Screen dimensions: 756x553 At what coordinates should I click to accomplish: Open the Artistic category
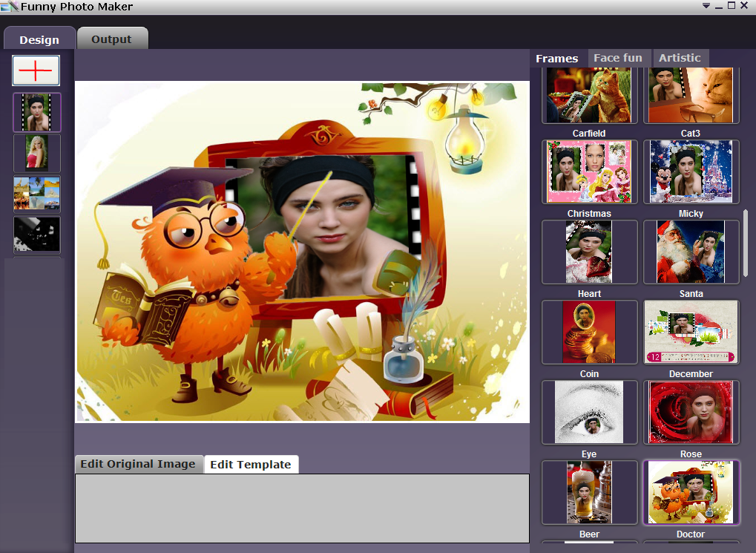click(680, 58)
